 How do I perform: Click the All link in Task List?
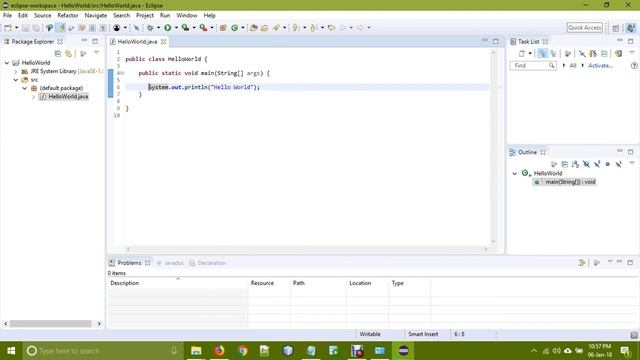tap(573, 65)
